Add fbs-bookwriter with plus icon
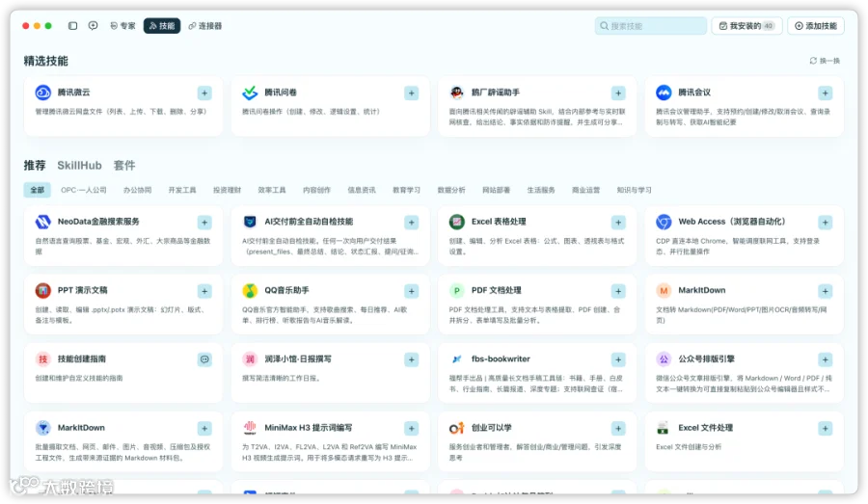 click(x=618, y=359)
